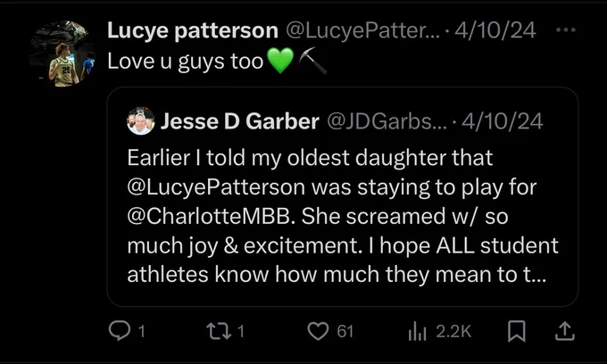The height and width of the screenshot is (364, 607).
Task: Click the reply speech bubble icon
Action: coord(120,331)
